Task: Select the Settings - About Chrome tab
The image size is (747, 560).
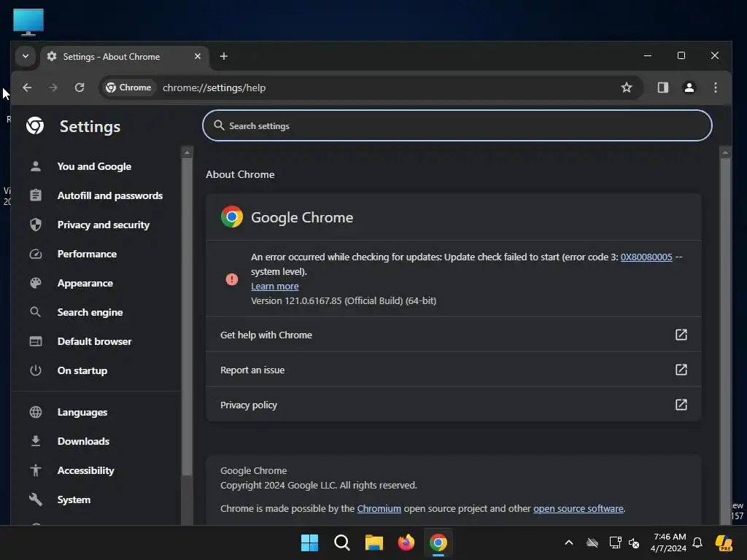Action: (x=125, y=57)
